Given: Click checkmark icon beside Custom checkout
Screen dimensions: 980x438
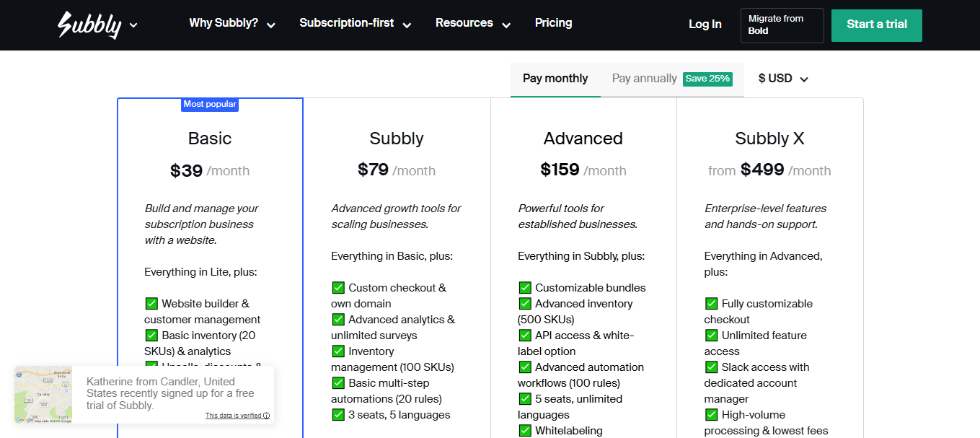Looking at the screenshot, I should point(338,288).
